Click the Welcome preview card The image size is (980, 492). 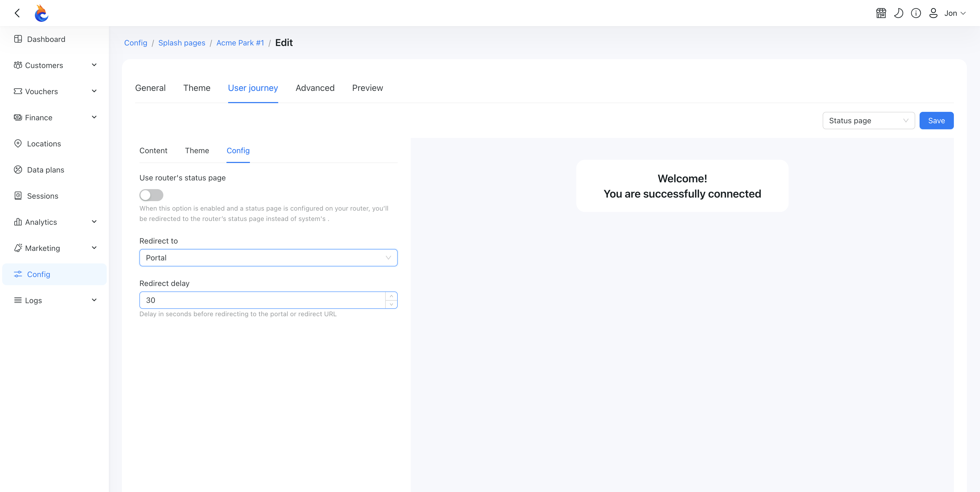(682, 186)
